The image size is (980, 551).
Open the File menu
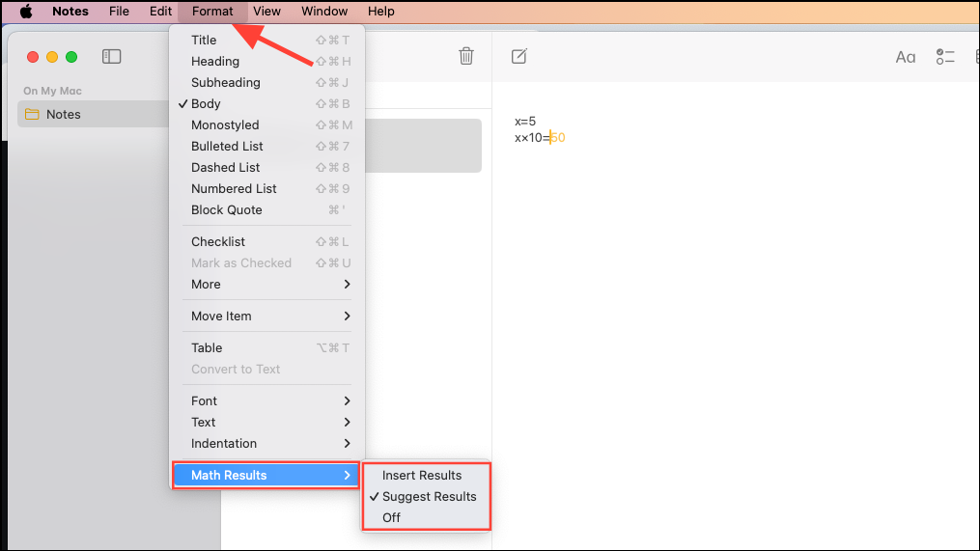point(119,12)
